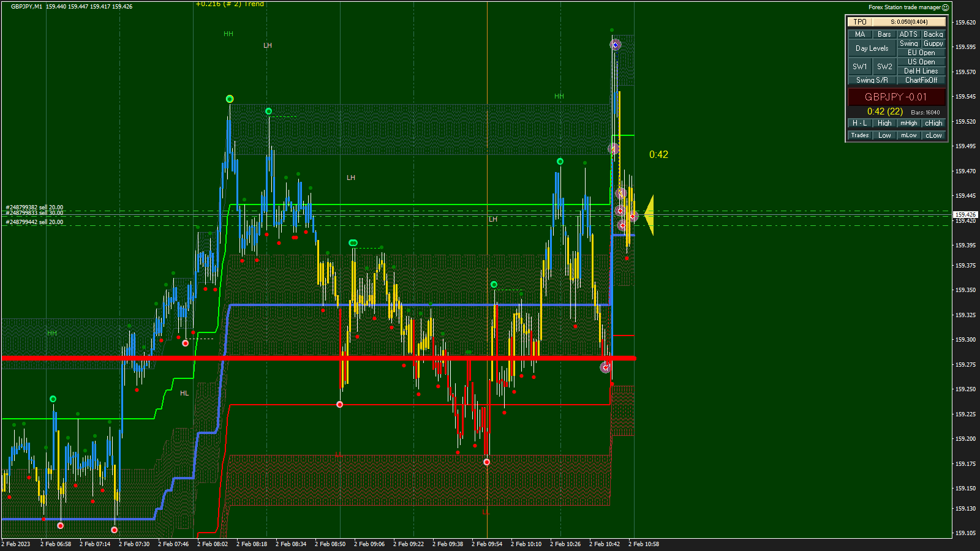Click the yellow 0:42 countdown label on chart
Viewport: 980px width, 551px height.
(659, 155)
